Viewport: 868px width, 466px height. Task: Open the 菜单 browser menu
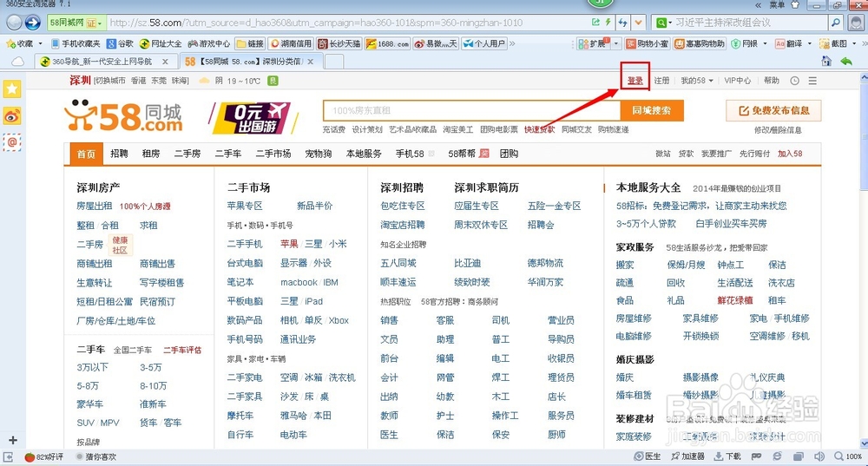[777, 5]
